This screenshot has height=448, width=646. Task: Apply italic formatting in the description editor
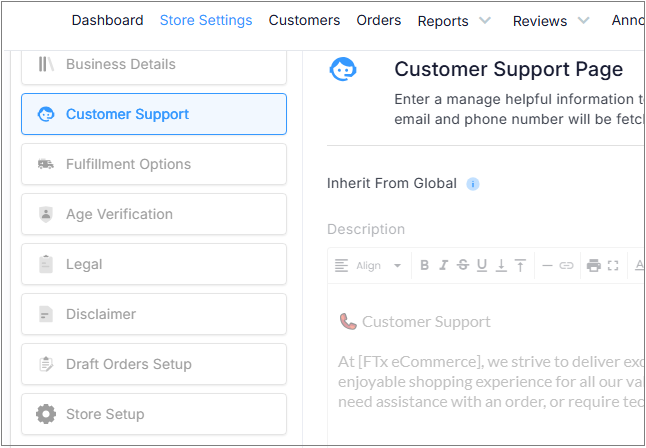[443, 265]
